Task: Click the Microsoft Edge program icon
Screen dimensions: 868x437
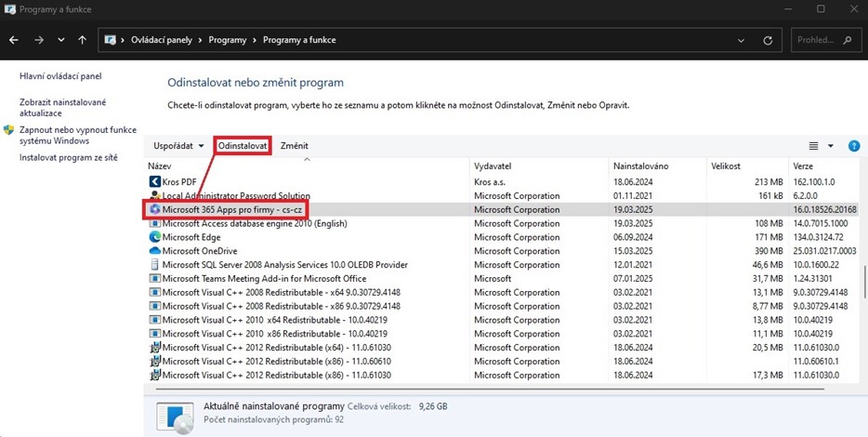Action: click(x=154, y=237)
